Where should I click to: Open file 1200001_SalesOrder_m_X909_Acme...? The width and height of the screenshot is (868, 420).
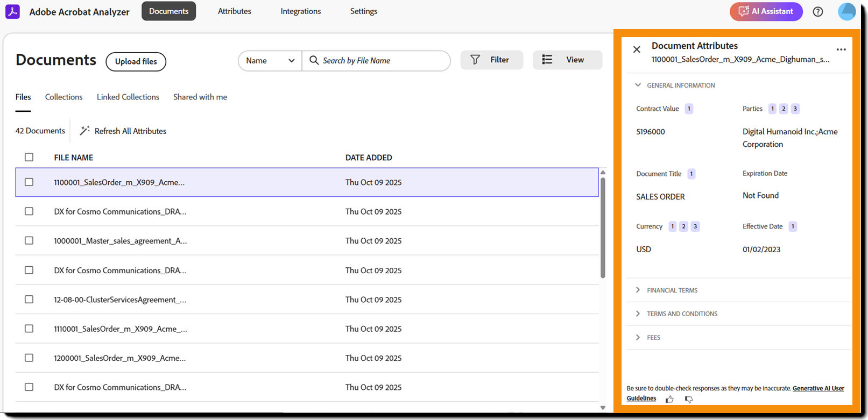[x=119, y=358]
